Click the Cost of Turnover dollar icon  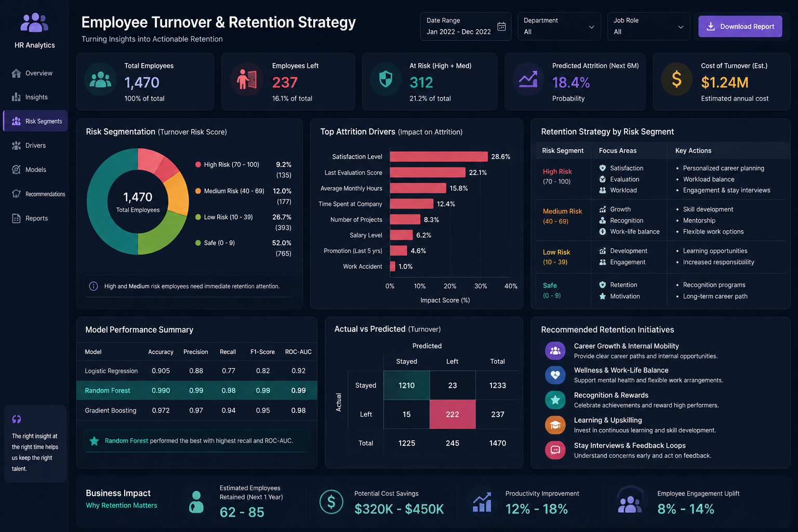point(676,79)
